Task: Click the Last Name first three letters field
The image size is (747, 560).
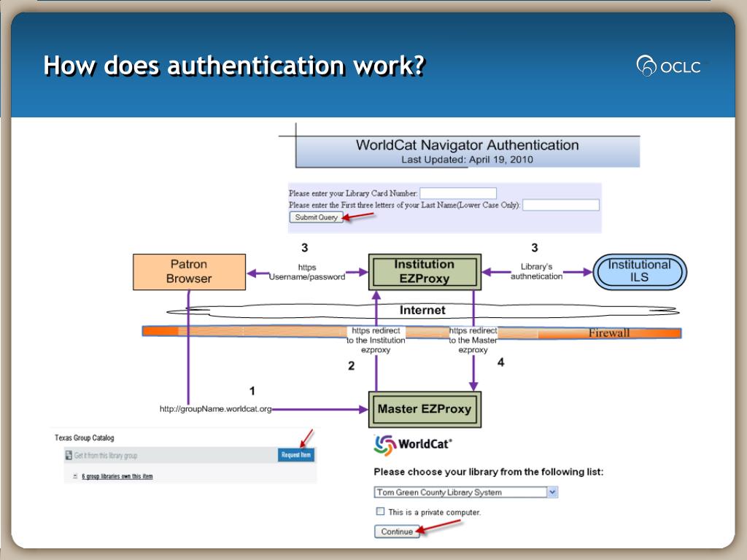Action: [561, 205]
